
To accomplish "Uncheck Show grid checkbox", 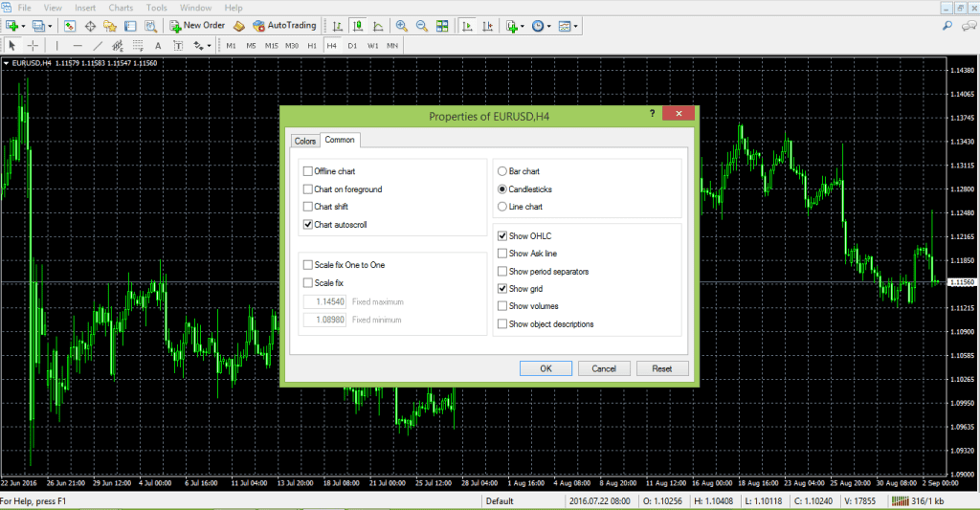I will pyautogui.click(x=501, y=289).
